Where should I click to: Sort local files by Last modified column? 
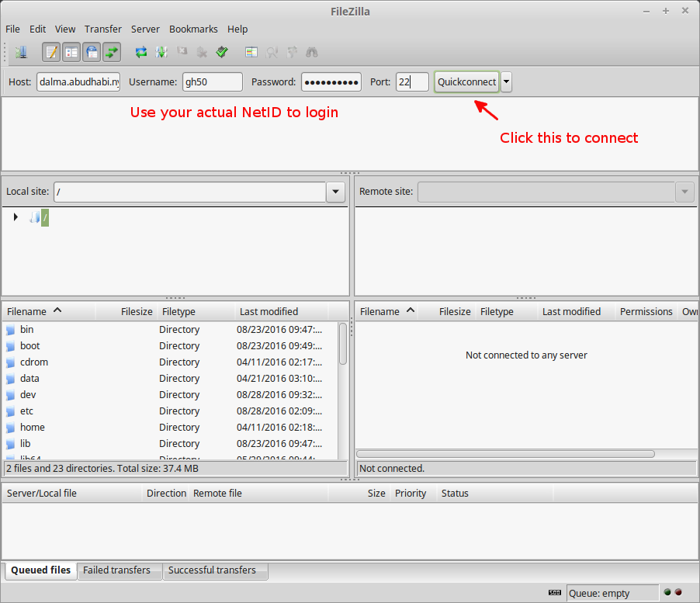coord(269,311)
